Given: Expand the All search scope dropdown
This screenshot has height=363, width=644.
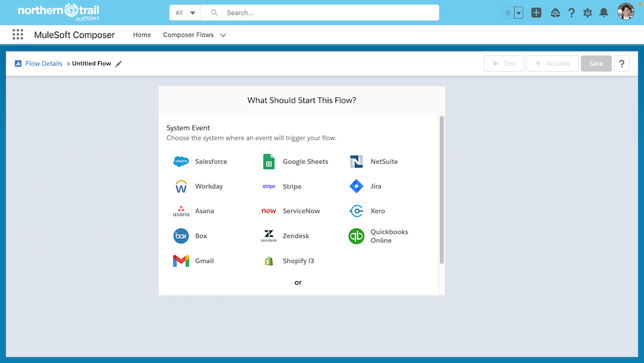Looking at the screenshot, I should pyautogui.click(x=185, y=13).
